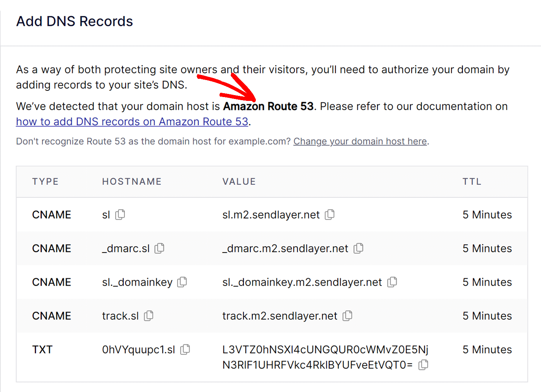Copy the value sl.m2.sendlayer.net
The width and height of the screenshot is (541, 392).
coord(330,215)
